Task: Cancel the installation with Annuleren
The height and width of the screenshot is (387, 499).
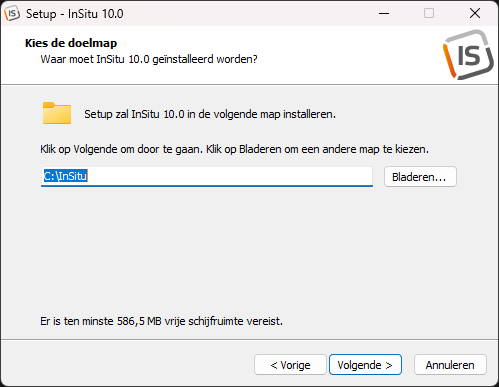Action: (450, 365)
